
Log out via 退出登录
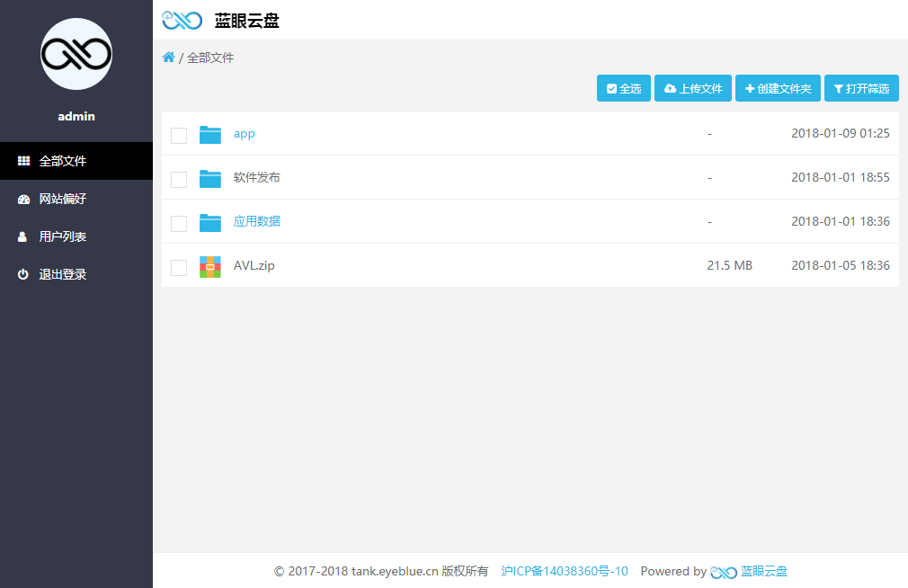pos(62,274)
